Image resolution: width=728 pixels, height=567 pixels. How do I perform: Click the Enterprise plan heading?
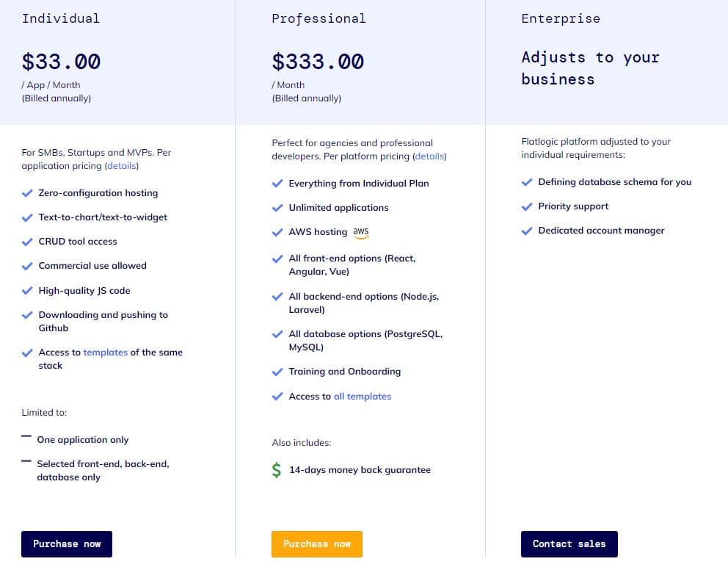coord(561,18)
